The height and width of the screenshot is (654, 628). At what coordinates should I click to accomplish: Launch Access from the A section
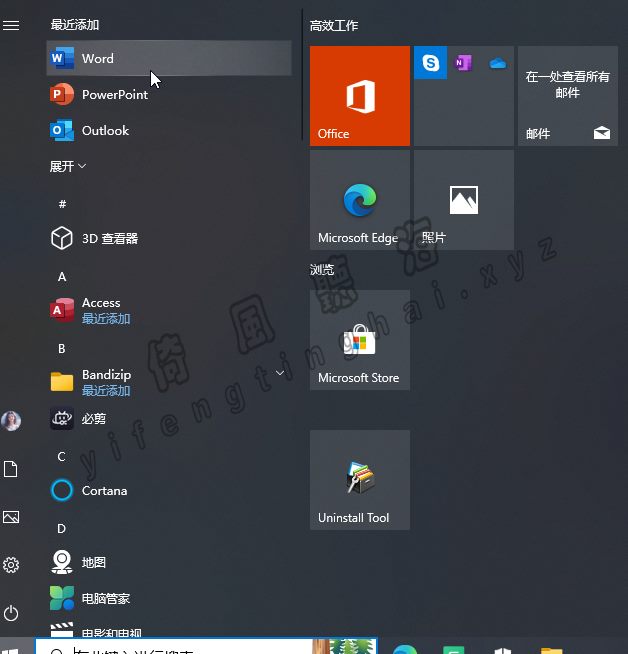coord(168,310)
